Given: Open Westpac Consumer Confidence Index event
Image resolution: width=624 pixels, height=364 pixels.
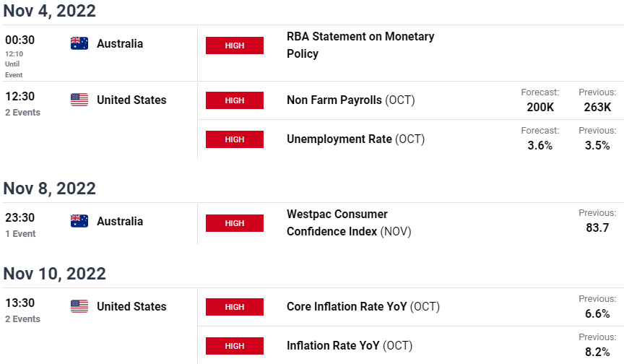Looking at the screenshot, I should (349, 222).
